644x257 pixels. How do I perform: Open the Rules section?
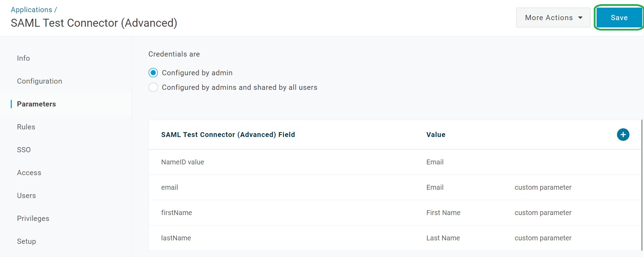coord(26,127)
